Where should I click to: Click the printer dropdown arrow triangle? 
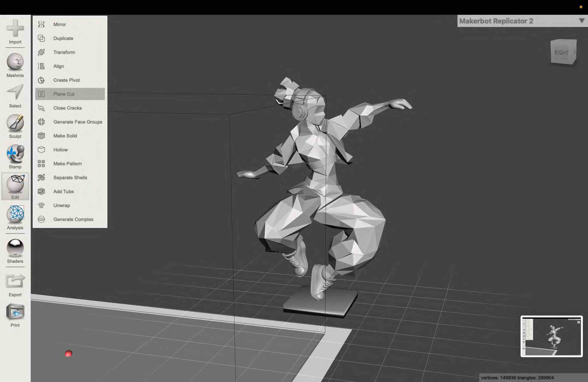(x=581, y=21)
